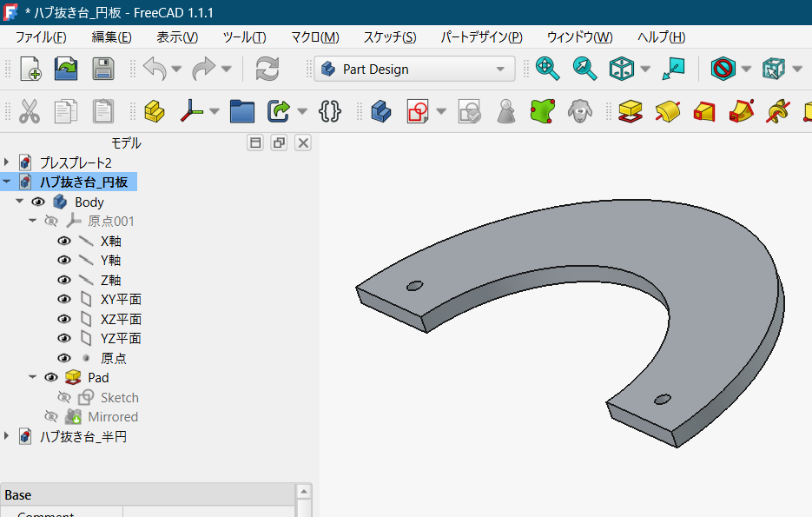Paste from the clipboard icon
The height and width of the screenshot is (517, 812).
click(103, 111)
